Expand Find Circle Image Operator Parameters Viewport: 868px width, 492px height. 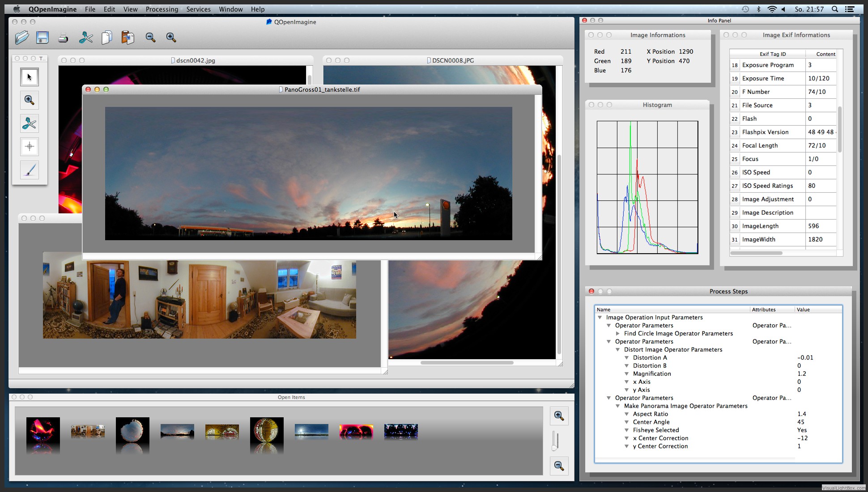(618, 334)
